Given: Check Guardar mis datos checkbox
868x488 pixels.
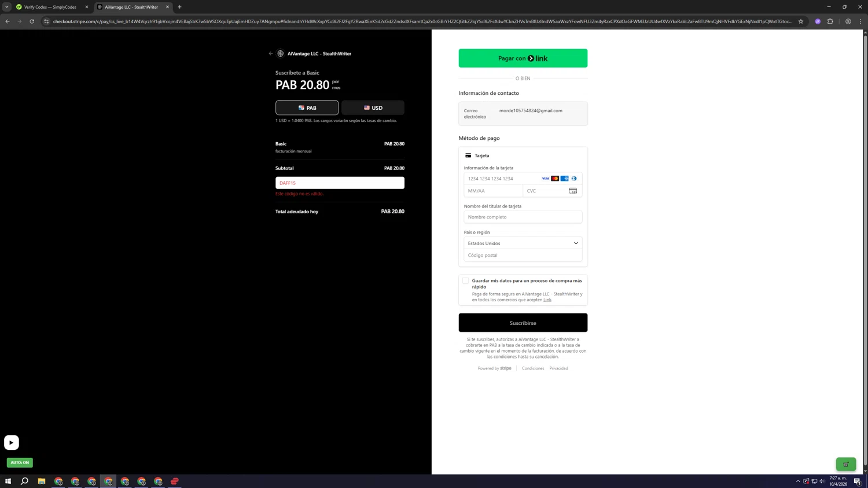Looking at the screenshot, I should point(465,280).
